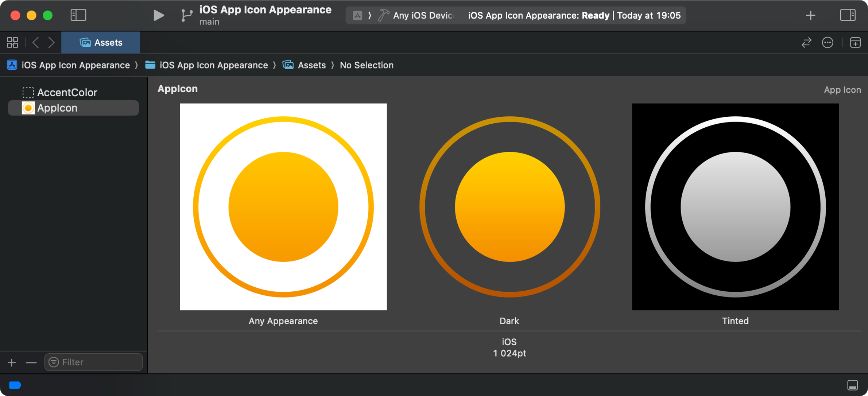
Task: Click the Any Appearance icon well
Action: tap(283, 207)
